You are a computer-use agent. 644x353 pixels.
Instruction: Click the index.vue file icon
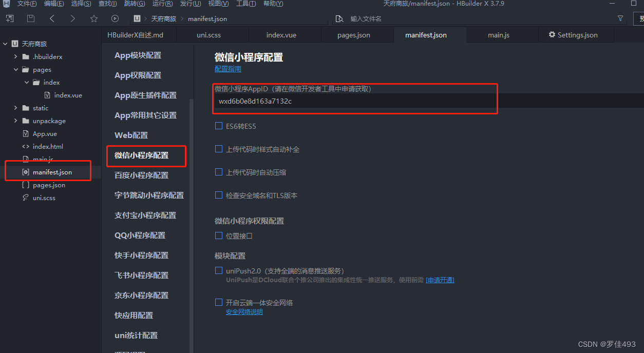[x=47, y=95]
